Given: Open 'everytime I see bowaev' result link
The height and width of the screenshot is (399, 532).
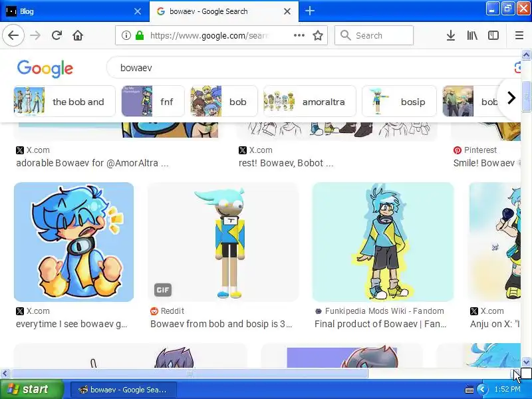Looking at the screenshot, I should (72, 324).
